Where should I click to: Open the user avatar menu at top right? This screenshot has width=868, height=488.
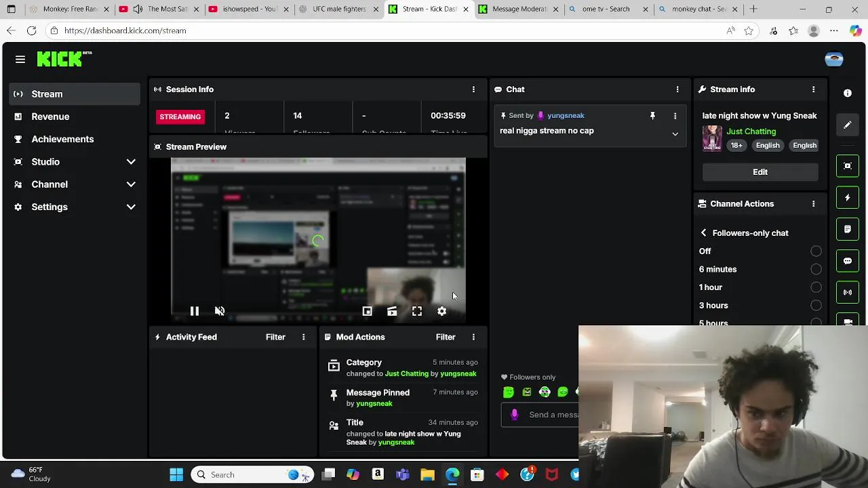(x=833, y=60)
